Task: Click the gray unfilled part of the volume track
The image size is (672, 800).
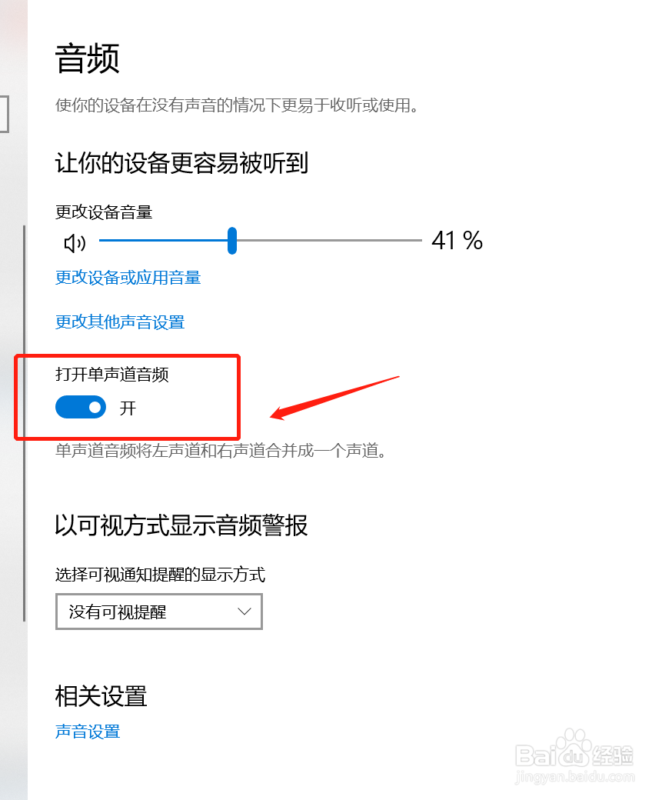Action: coord(329,240)
